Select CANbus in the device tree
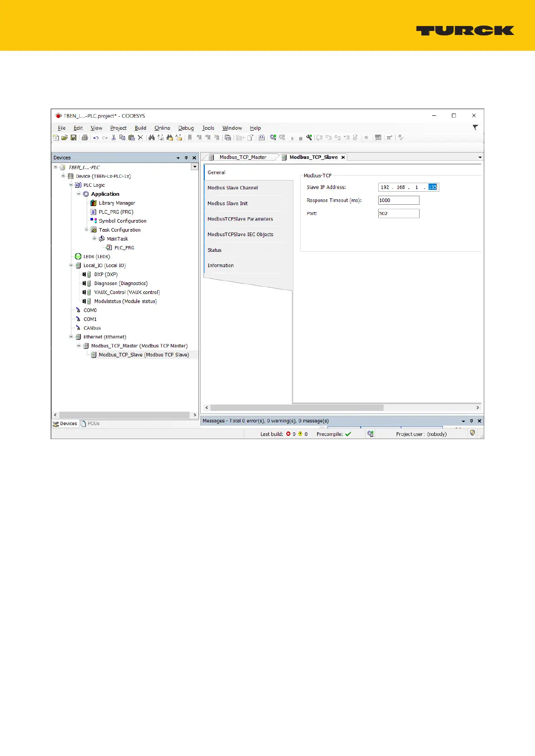This screenshot has width=535, height=756. [92, 328]
